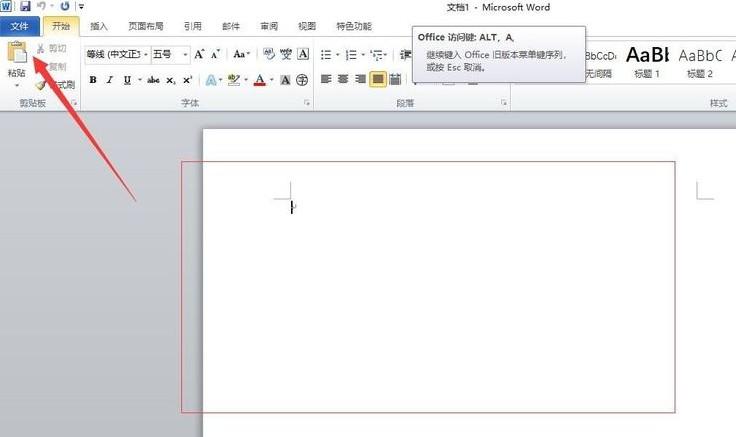Open the font color dropdown arrow
This screenshot has width=736, height=437.
271,80
